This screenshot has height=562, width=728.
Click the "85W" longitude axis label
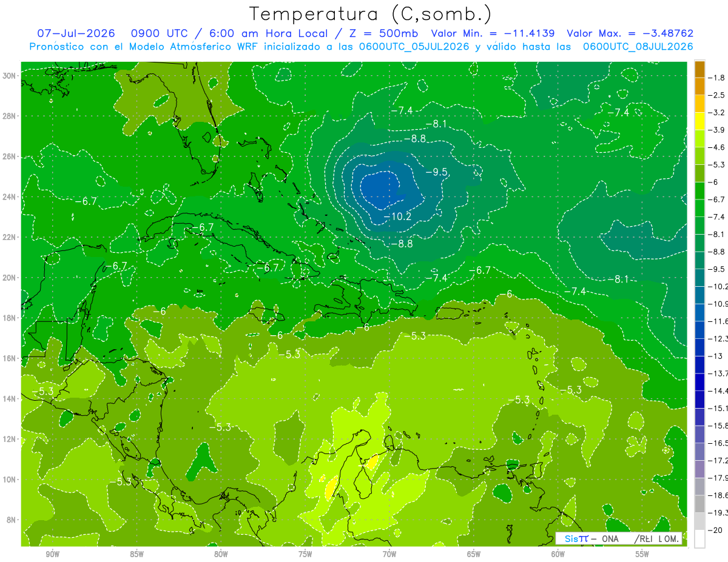tap(136, 554)
